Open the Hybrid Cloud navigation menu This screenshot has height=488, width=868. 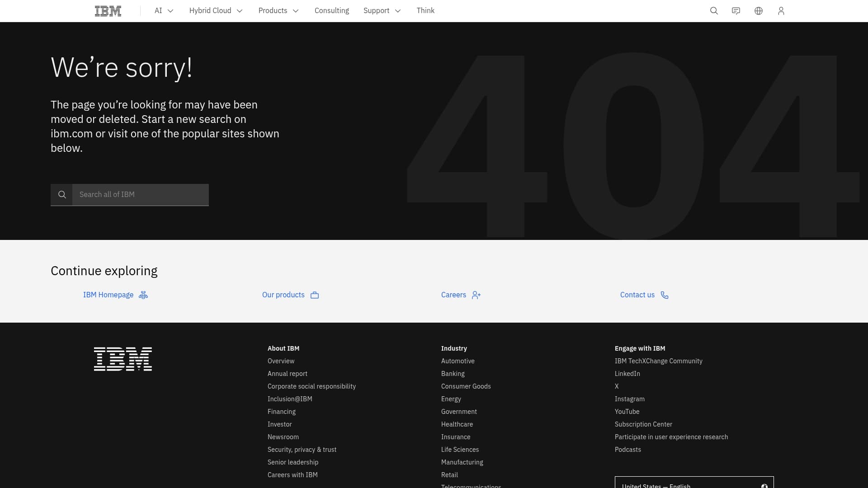click(x=216, y=11)
